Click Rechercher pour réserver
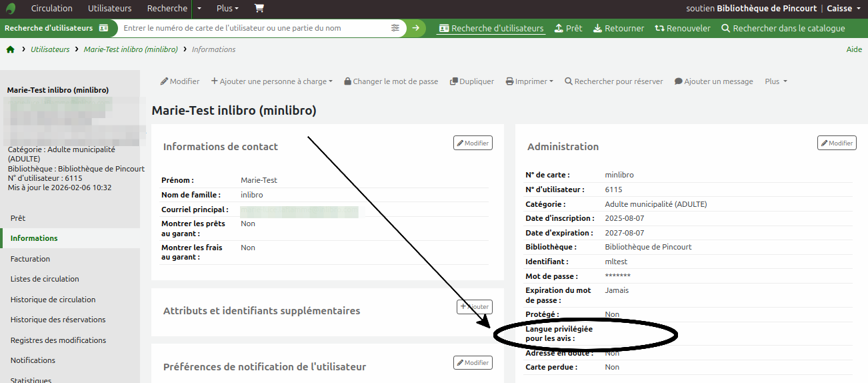The height and width of the screenshot is (383, 868). [x=613, y=81]
